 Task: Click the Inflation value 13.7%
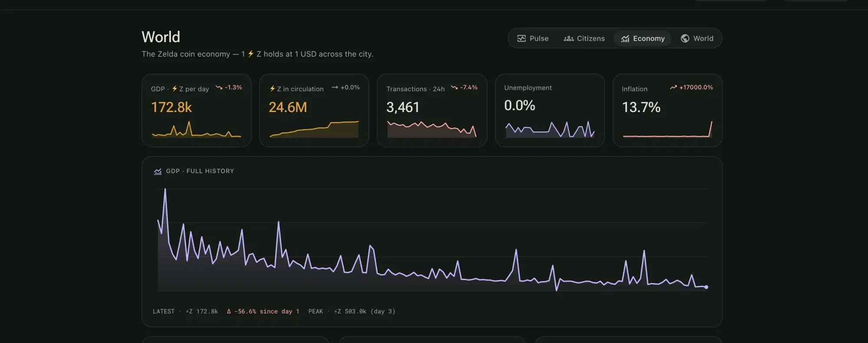click(x=641, y=107)
